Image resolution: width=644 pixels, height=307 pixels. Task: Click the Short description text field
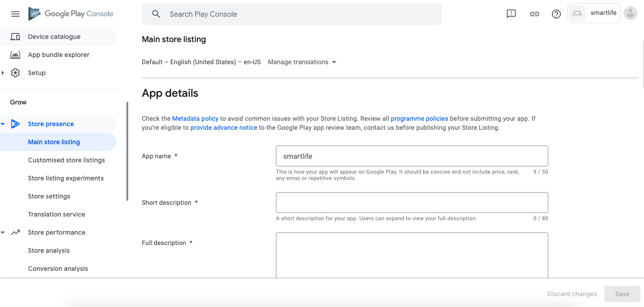(412, 203)
